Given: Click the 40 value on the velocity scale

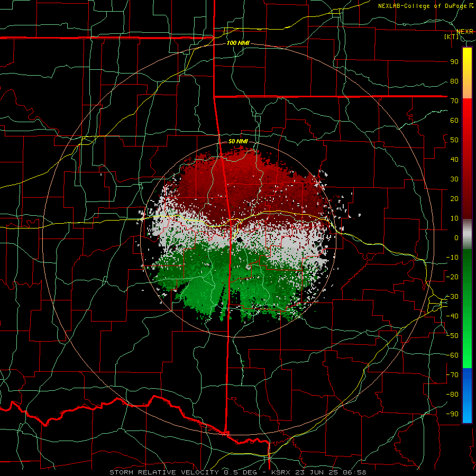Looking at the screenshot, I should point(454,159).
